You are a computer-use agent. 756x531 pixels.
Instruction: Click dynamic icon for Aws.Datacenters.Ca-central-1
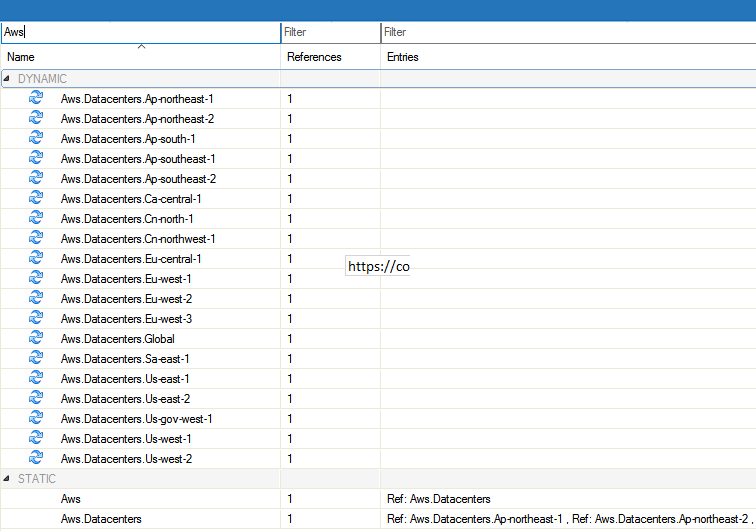[36, 198]
